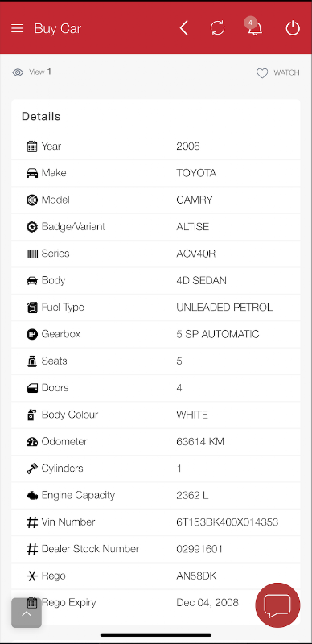Select the Dealer Stock Number value

pos(199,549)
